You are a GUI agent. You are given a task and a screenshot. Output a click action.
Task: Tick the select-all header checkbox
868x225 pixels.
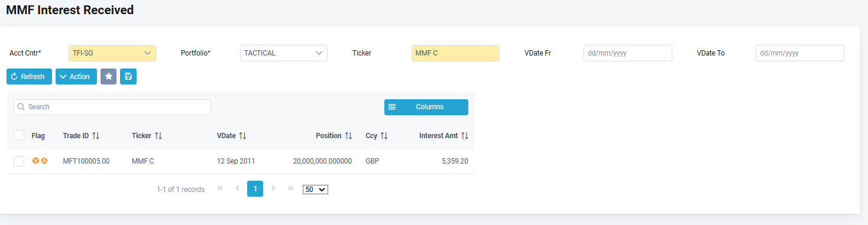pyautogui.click(x=19, y=135)
